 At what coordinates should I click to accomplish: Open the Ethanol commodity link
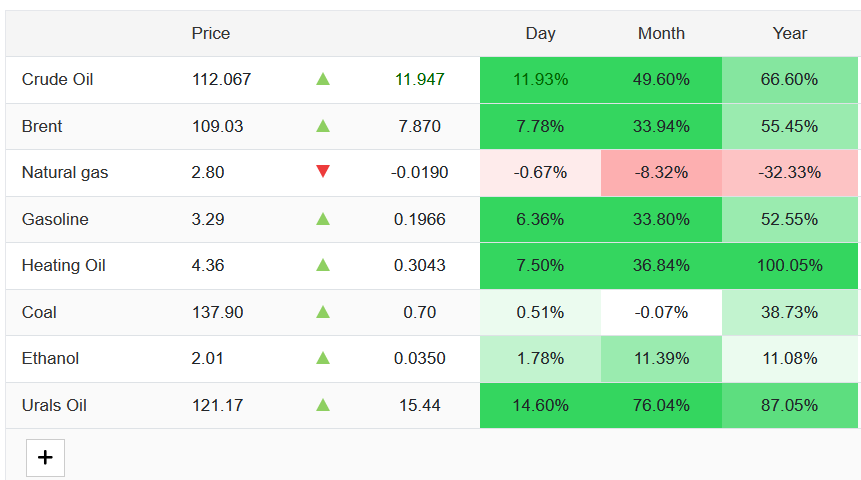(50, 358)
